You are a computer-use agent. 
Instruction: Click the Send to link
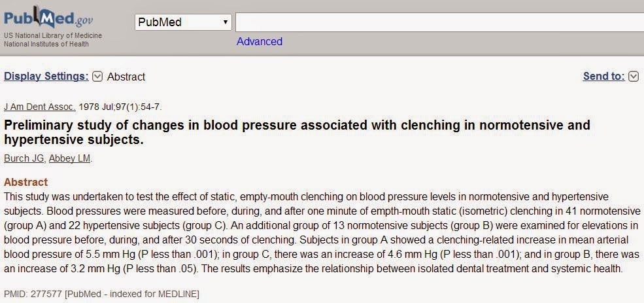(603, 77)
